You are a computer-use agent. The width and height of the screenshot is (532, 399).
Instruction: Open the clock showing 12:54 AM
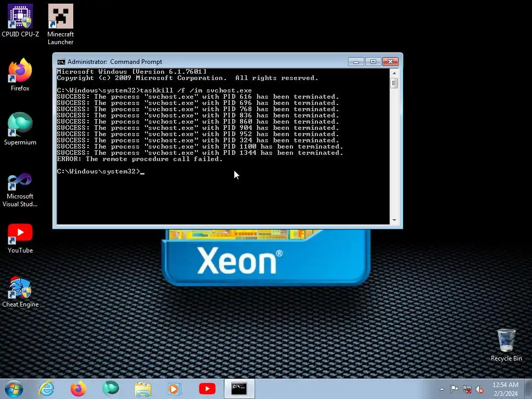pyautogui.click(x=505, y=389)
